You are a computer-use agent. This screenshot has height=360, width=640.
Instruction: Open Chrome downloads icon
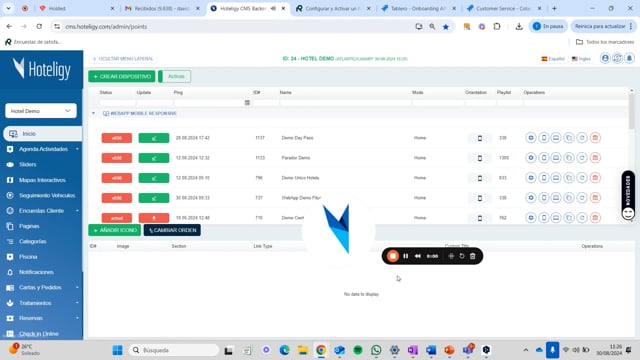pos(519,27)
